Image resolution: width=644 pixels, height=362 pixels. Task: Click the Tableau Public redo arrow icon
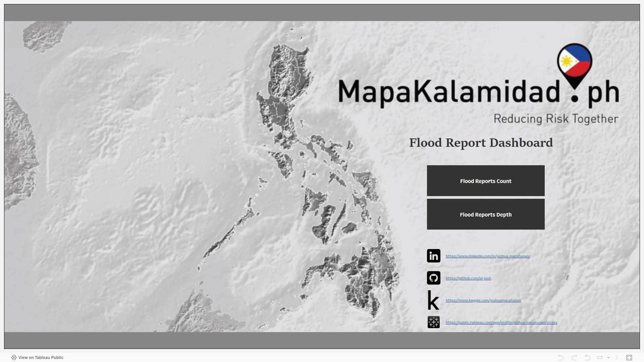coord(574,357)
